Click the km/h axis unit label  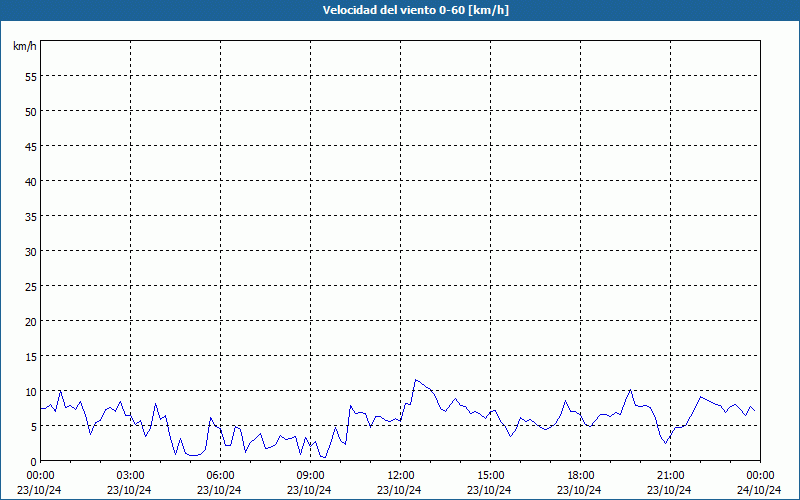24,46
